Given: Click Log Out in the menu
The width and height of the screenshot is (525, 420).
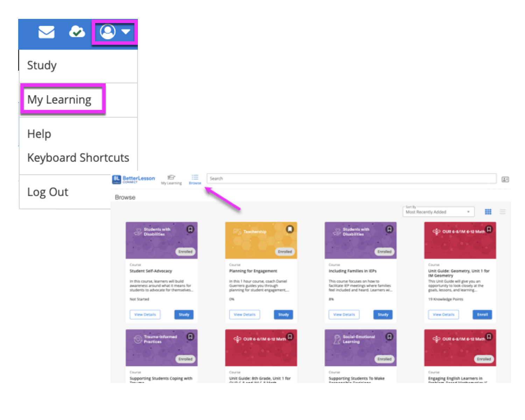Looking at the screenshot, I should [x=48, y=192].
